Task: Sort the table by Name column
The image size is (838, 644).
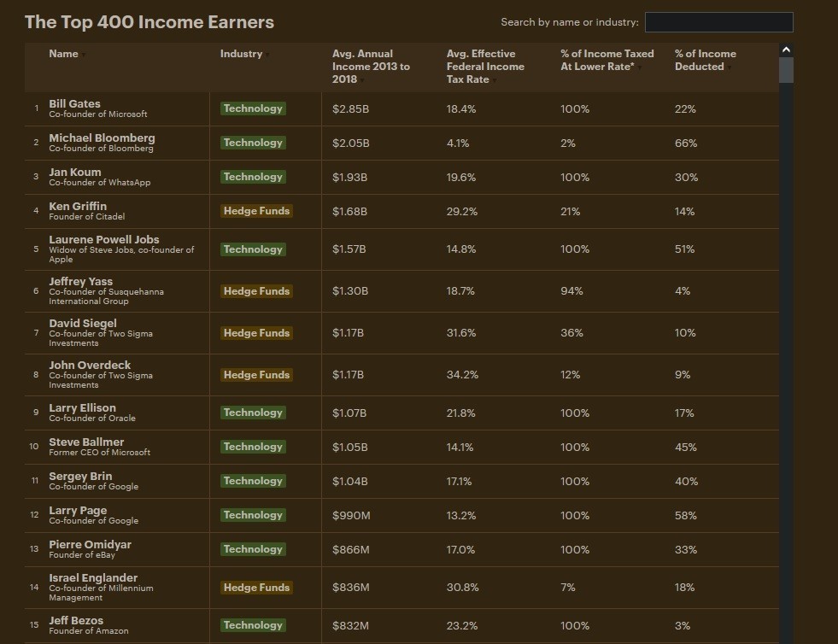Action: pyautogui.click(x=64, y=54)
